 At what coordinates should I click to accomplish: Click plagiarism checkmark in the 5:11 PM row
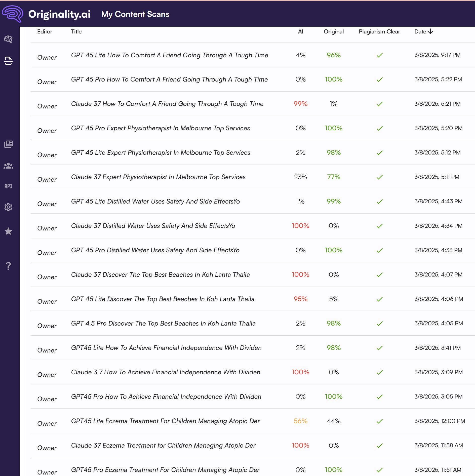379,177
